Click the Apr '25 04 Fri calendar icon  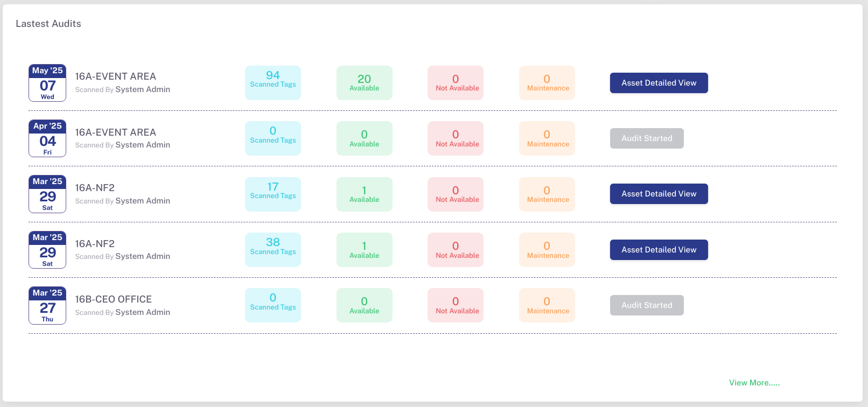coord(47,138)
